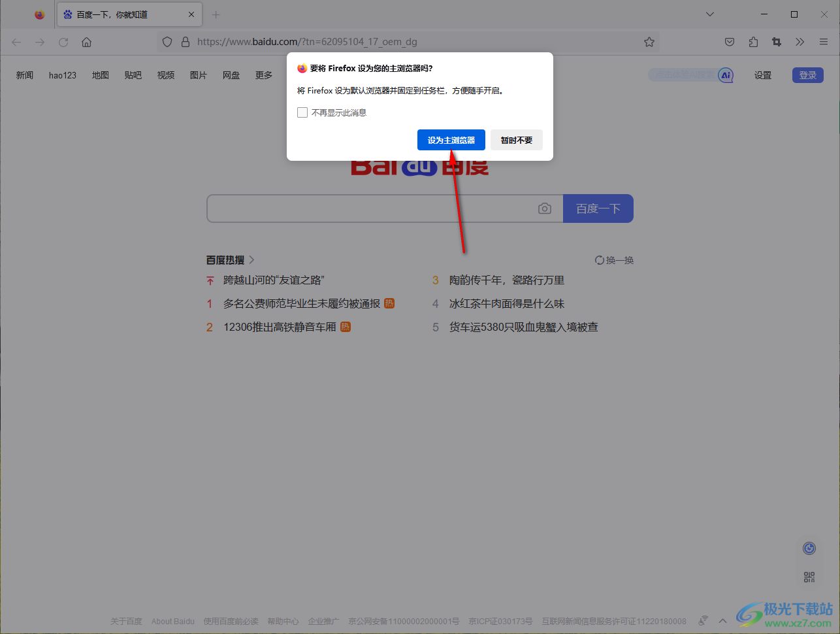This screenshot has height=634, width=840.
Task: Open 京ICP证030173号 footer link
Action: [x=500, y=622]
